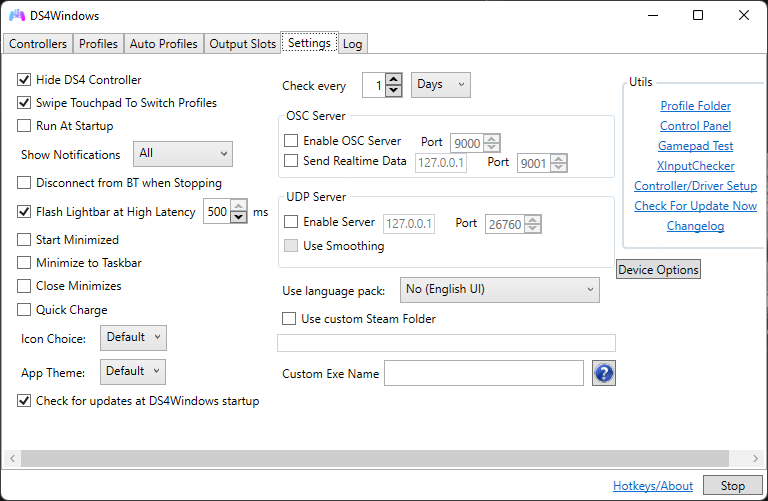Image resolution: width=768 pixels, height=501 pixels.
Task: Enable Run At Startup checkbox
Action: 24,125
